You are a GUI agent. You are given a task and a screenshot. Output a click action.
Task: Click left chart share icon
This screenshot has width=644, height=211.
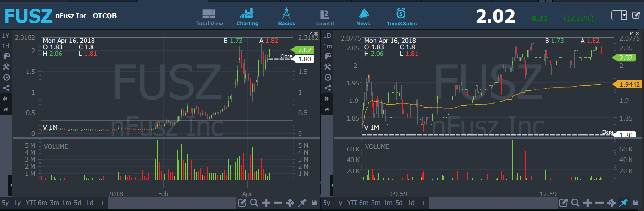[x=6, y=88]
